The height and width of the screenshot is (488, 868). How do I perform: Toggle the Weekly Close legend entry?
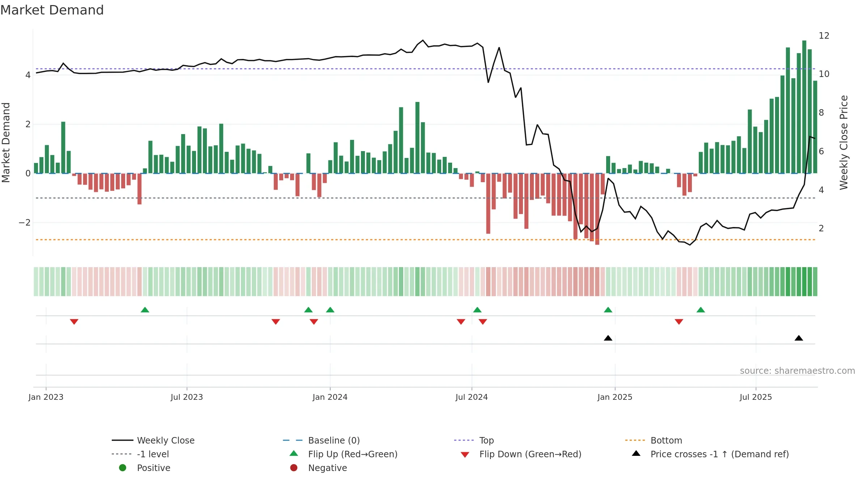coord(153,440)
